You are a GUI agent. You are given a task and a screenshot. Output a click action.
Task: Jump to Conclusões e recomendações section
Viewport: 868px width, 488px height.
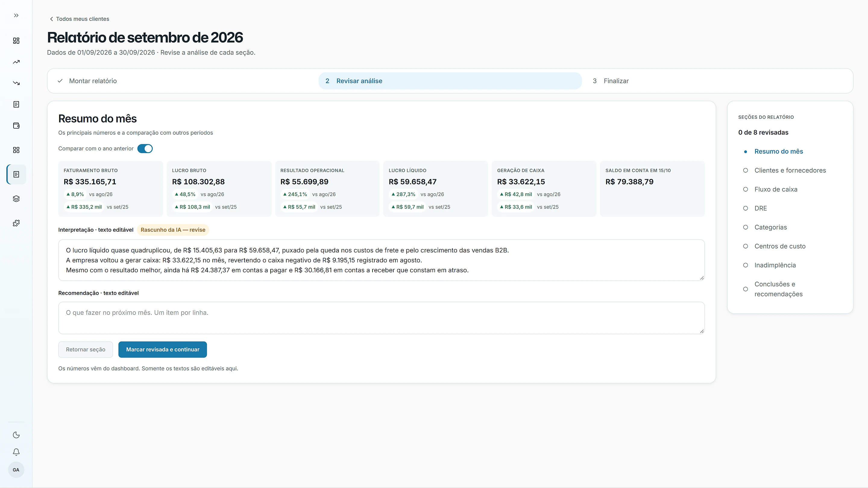[x=778, y=289]
